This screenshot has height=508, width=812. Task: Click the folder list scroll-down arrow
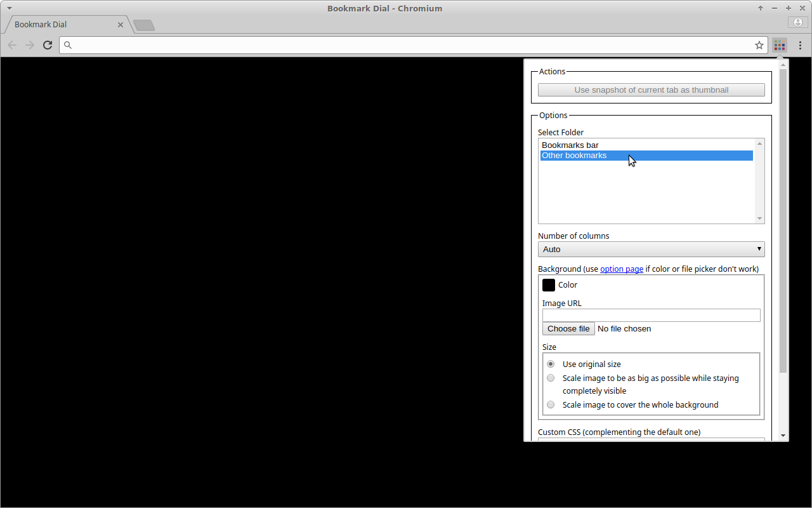click(x=759, y=218)
